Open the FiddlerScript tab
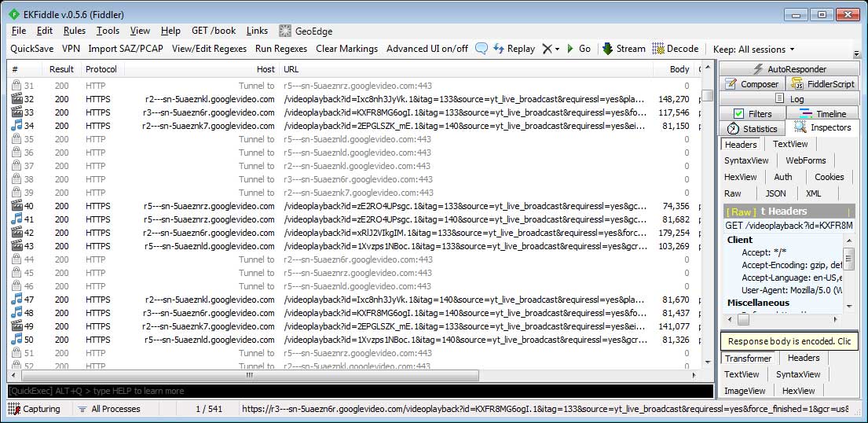Screen dimensions: 868x423 point(823,84)
